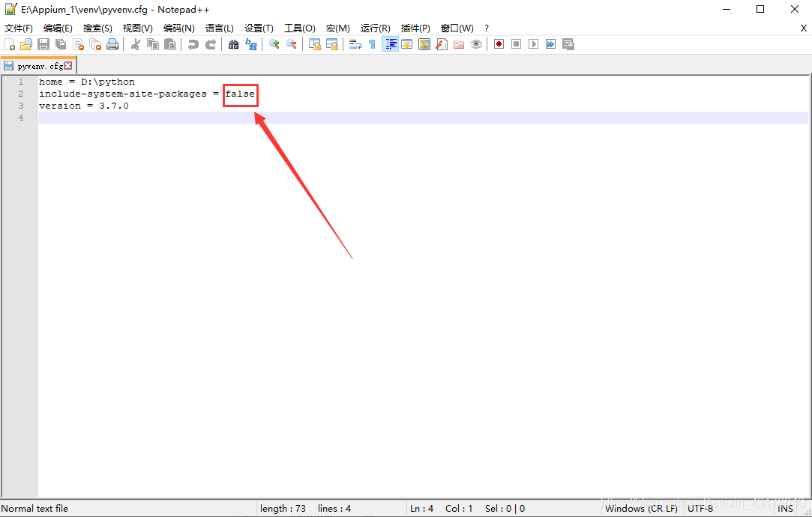Image resolution: width=812 pixels, height=517 pixels.
Task: Click the Save All icon
Action: (61, 44)
